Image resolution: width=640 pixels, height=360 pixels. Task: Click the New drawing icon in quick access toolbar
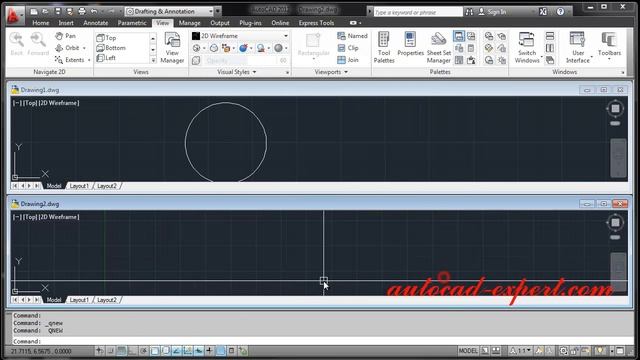(34, 11)
